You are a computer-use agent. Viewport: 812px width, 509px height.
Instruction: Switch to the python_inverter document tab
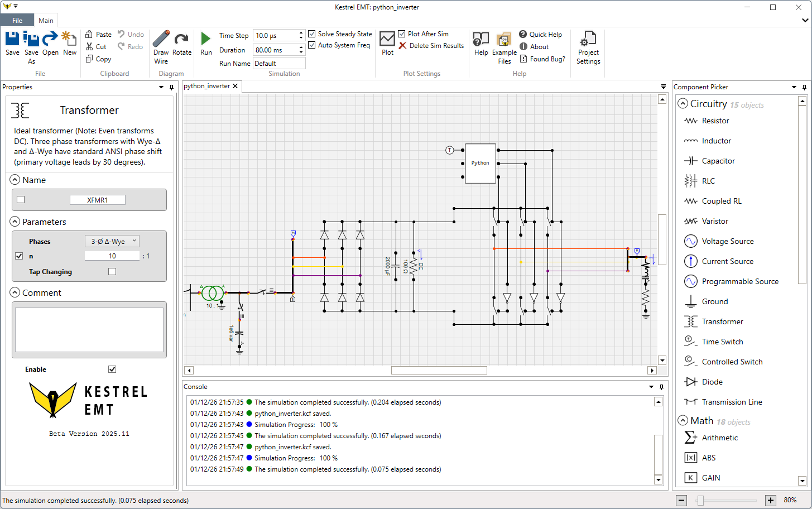coord(206,86)
